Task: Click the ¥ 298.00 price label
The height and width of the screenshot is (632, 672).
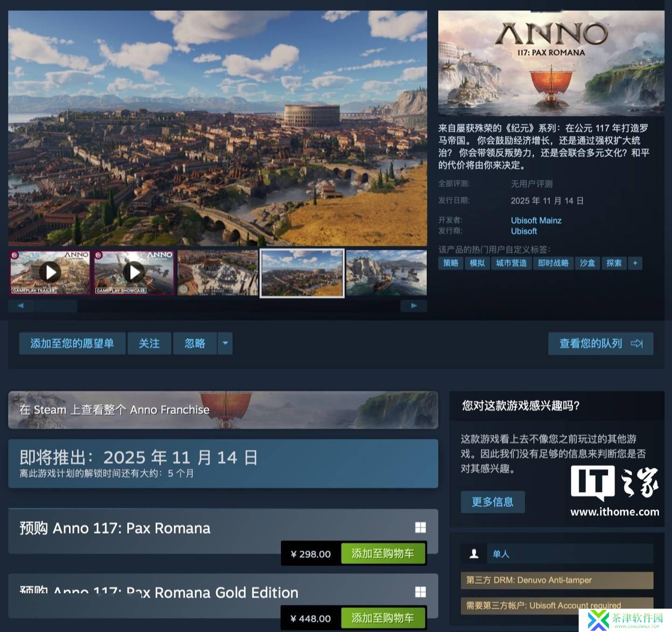Action: [311, 554]
